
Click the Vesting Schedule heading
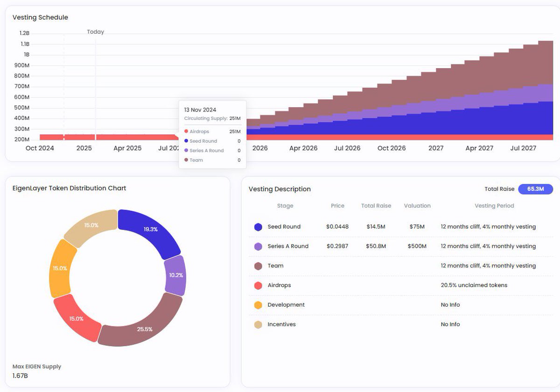[40, 18]
